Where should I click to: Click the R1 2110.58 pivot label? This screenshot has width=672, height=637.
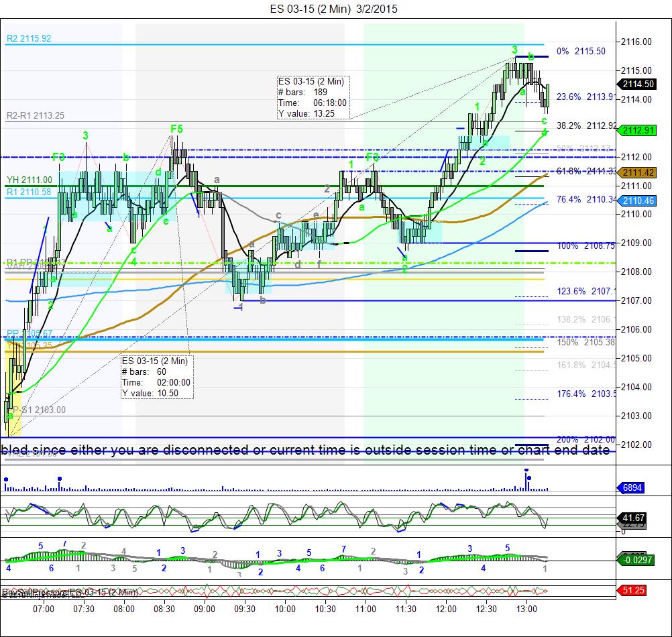[29, 192]
